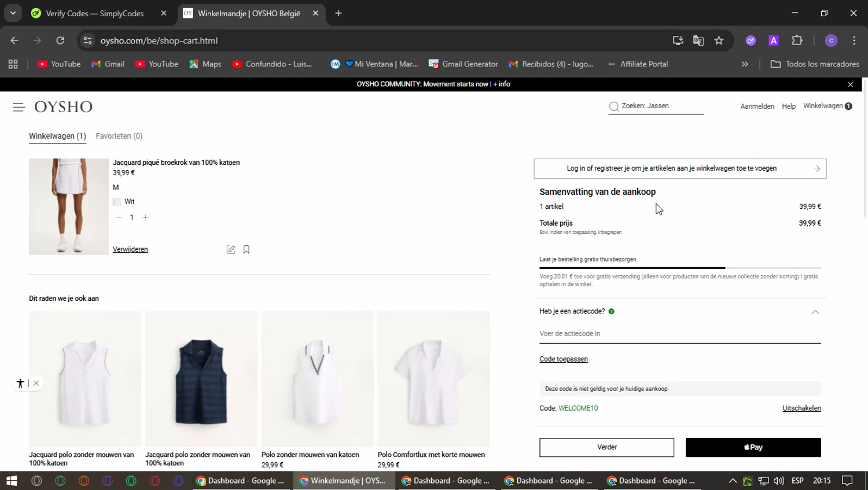The height and width of the screenshot is (490, 868).
Task: Switch to Verify Codes — SimplyCodes tab
Action: pyautogui.click(x=100, y=13)
